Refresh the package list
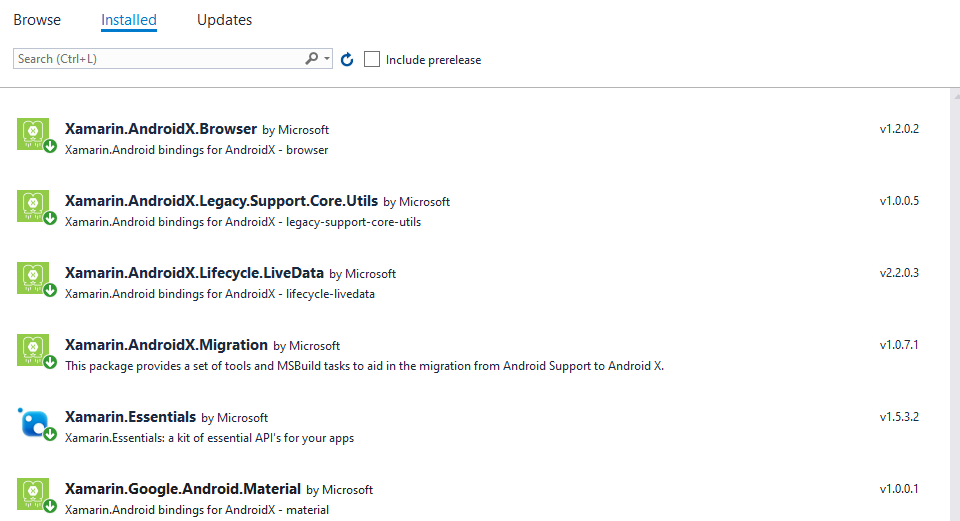This screenshot has width=960, height=521. click(x=347, y=59)
